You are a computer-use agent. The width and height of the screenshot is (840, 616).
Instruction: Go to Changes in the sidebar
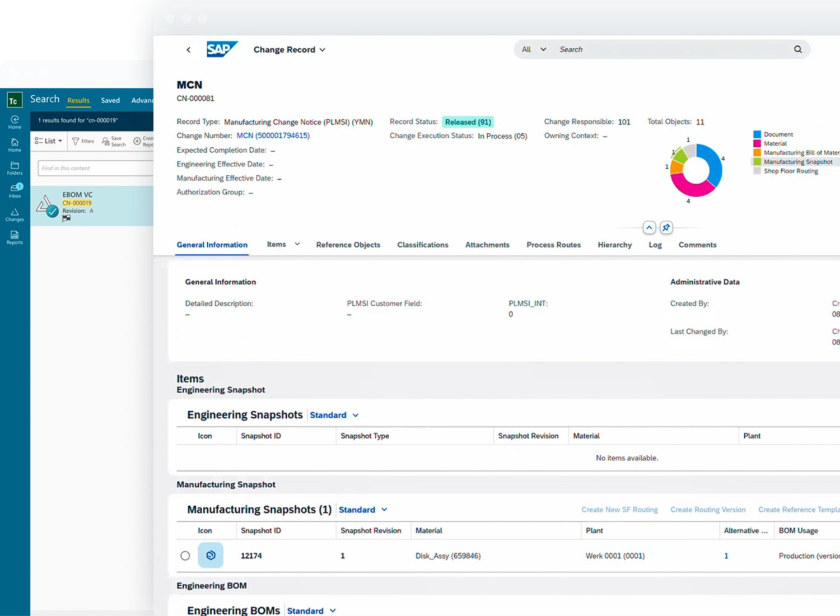15,214
